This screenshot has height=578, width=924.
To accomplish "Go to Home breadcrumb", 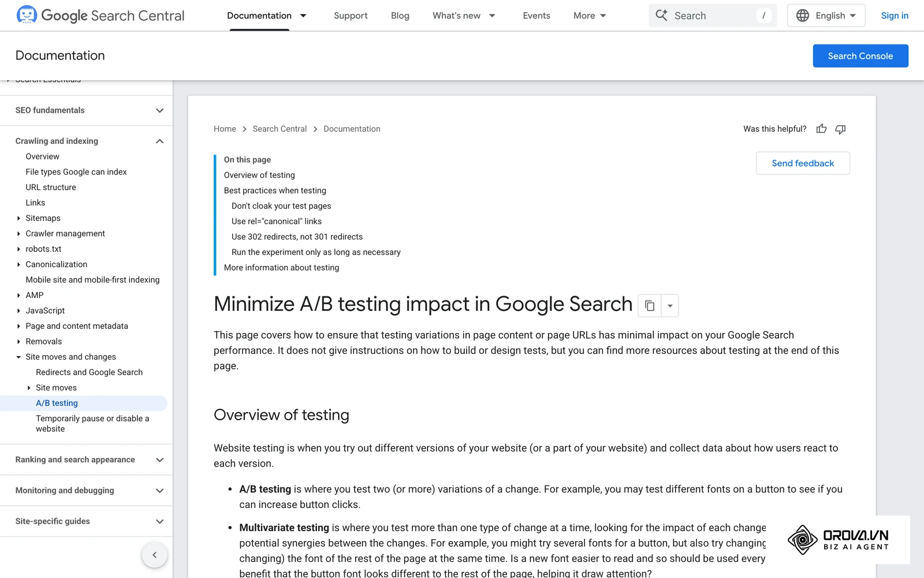I will pyautogui.click(x=225, y=129).
